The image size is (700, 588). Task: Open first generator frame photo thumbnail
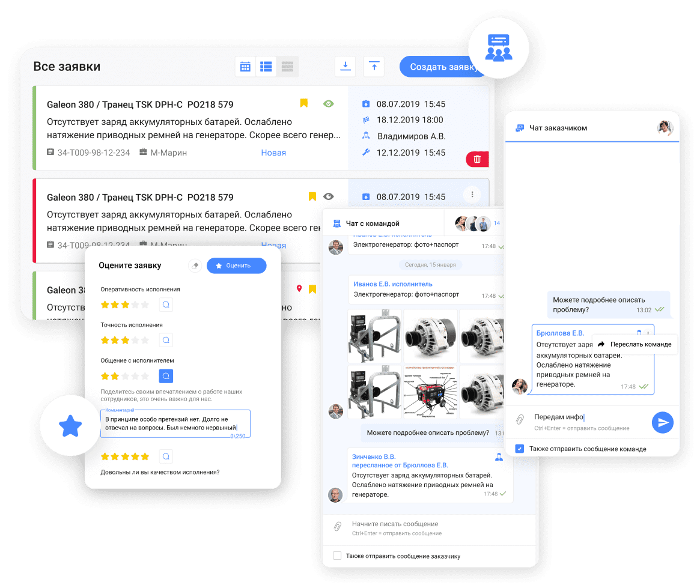pyautogui.click(x=374, y=336)
